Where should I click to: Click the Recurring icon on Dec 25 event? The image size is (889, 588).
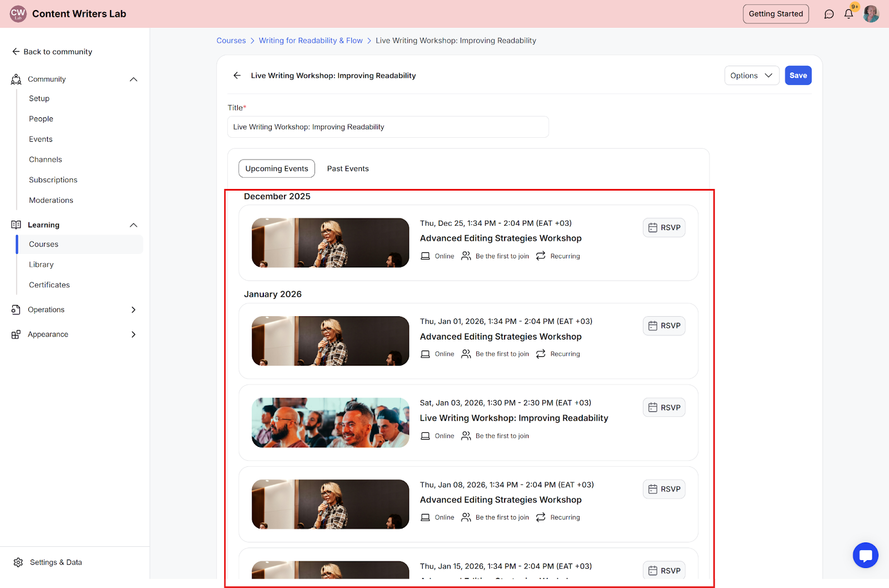(541, 256)
